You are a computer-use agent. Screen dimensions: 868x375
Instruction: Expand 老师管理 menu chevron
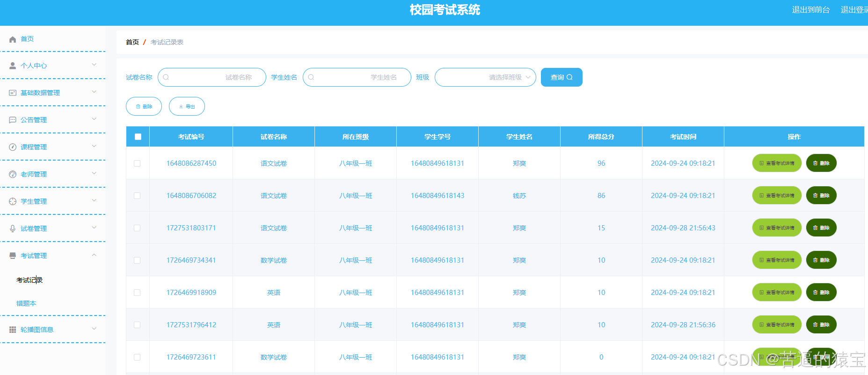(94, 173)
